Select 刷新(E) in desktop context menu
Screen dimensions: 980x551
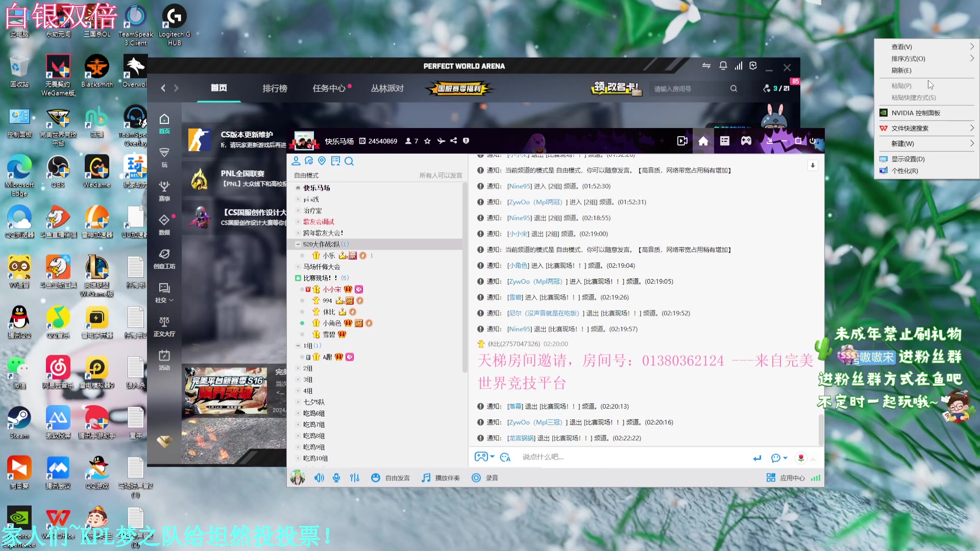tap(901, 70)
